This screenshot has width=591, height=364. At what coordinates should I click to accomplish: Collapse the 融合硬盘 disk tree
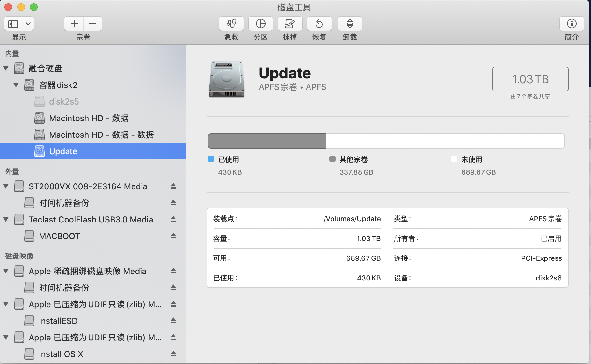pos(6,68)
